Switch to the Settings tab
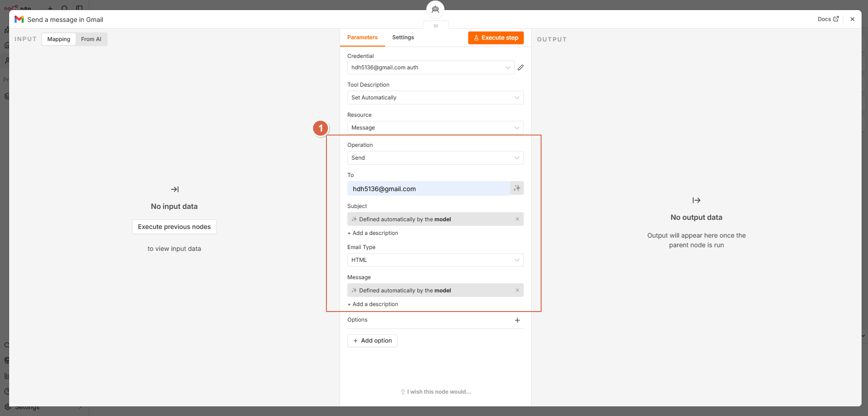The width and height of the screenshot is (868, 416). click(x=403, y=37)
